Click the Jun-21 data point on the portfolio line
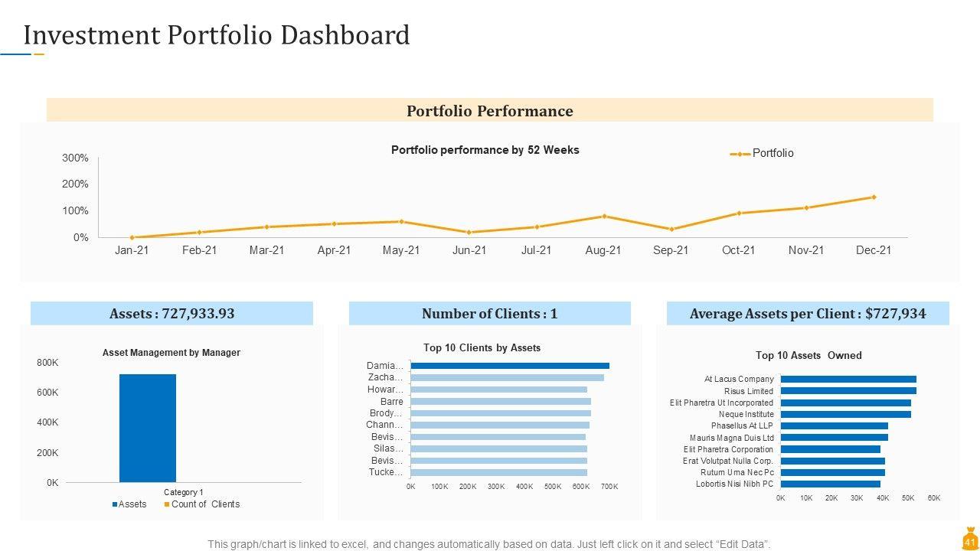The image size is (980, 551). 469,232
